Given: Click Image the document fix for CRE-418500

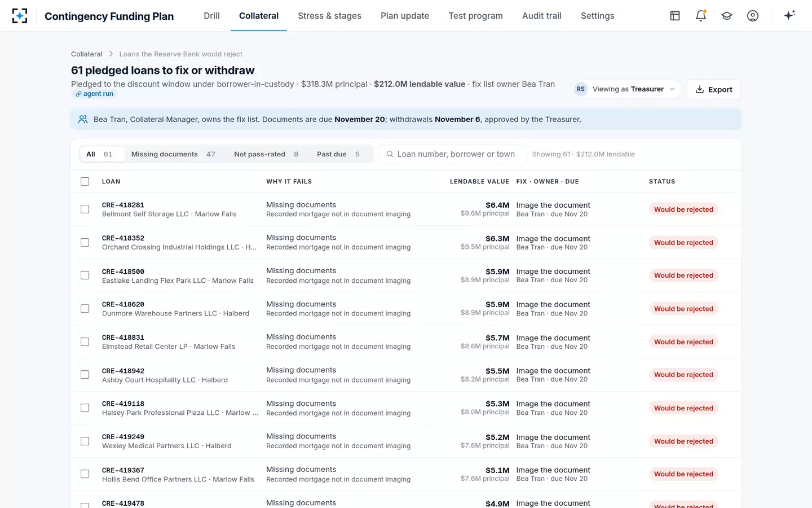Looking at the screenshot, I should click(x=553, y=271).
